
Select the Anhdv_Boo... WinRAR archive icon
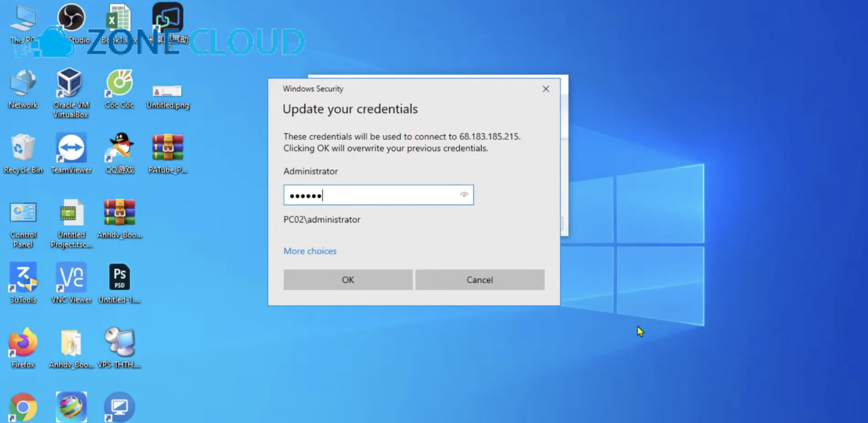tap(119, 219)
